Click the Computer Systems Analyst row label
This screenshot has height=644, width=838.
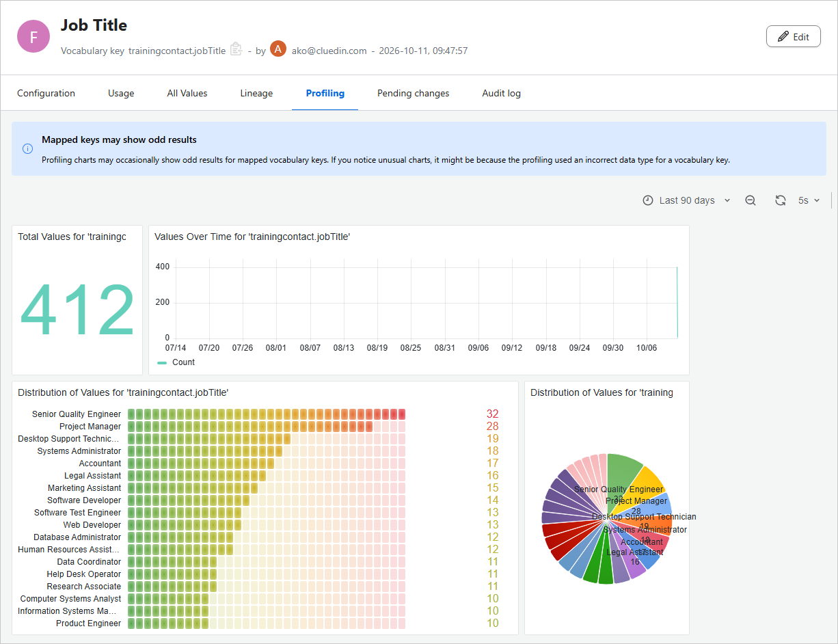click(71, 599)
